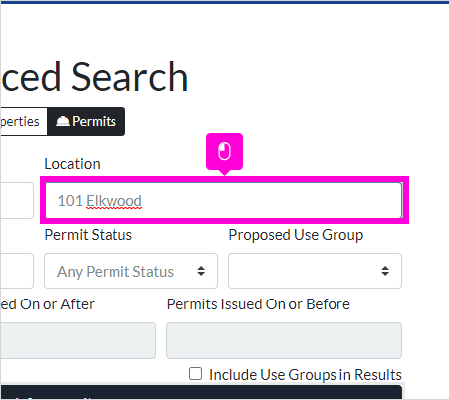Expand the Proposed Use Group combo box
This screenshot has height=400, width=450.
click(x=315, y=271)
